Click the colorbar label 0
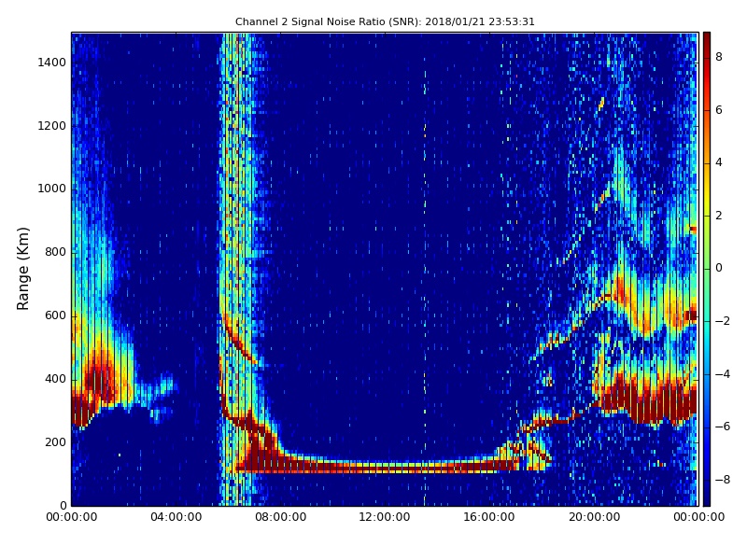This screenshot has height=560, width=747. tap(719, 268)
